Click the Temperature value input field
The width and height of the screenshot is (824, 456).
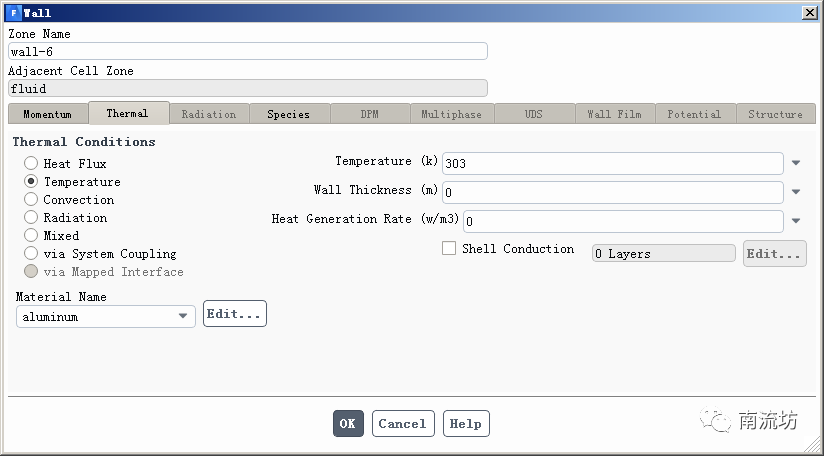pos(612,163)
